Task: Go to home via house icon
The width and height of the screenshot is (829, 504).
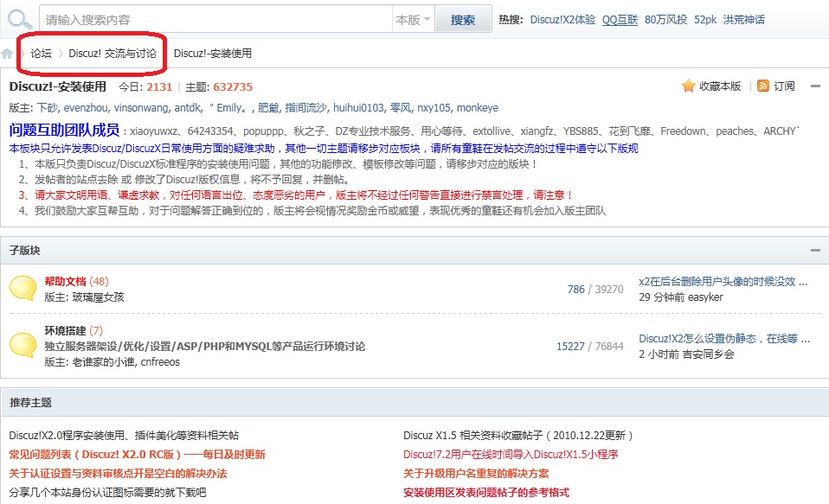Action: pos(7,54)
